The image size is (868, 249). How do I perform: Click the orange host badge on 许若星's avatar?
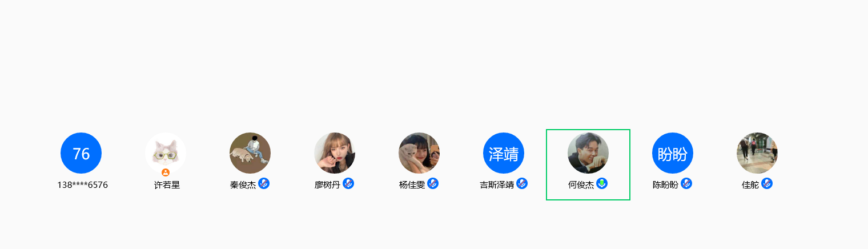[166, 172]
